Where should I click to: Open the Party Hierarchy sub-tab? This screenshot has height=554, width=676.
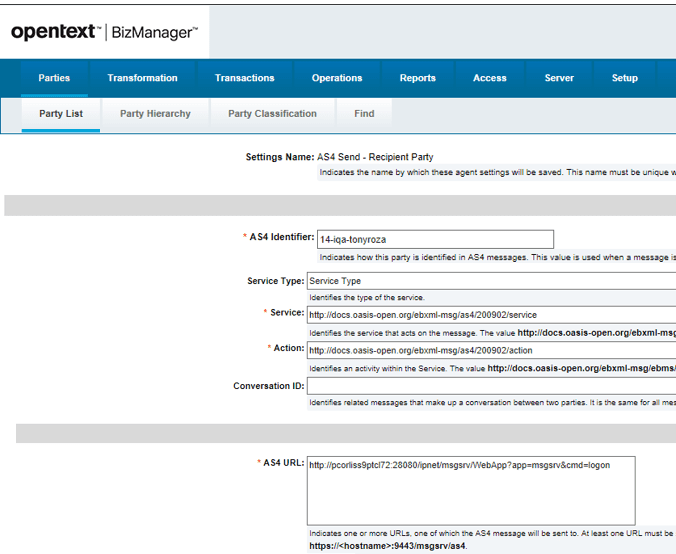(x=155, y=114)
